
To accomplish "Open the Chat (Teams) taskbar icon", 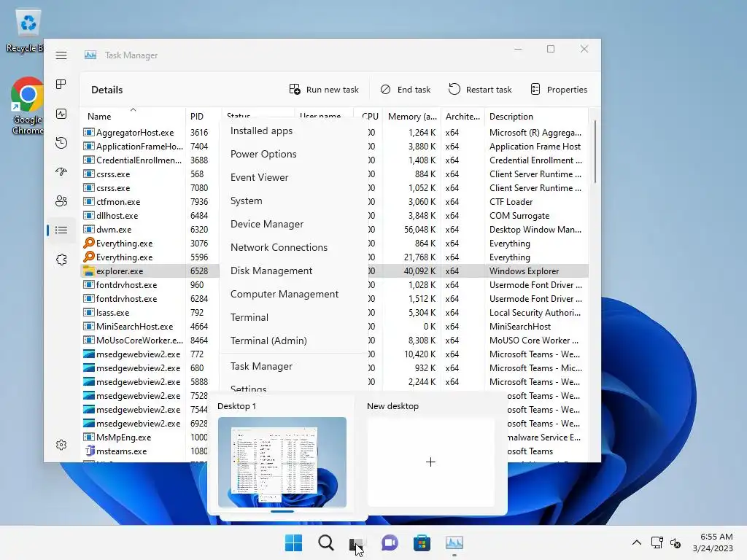I will 390,542.
